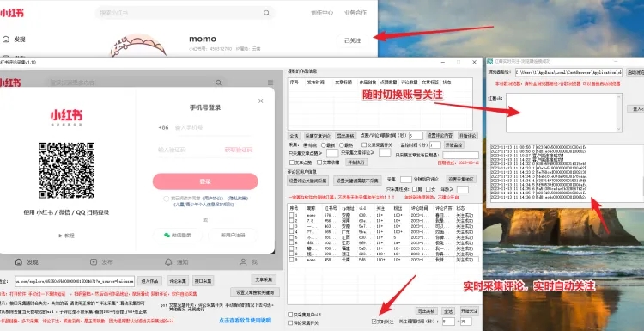
Task: Click the article publish date field
Action: coord(460,155)
